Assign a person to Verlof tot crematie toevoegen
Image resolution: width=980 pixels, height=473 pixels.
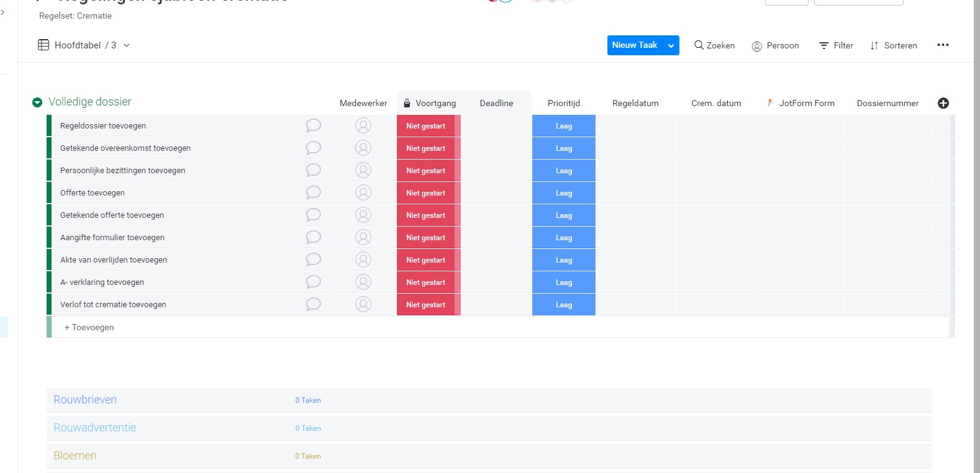click(363, 304)
